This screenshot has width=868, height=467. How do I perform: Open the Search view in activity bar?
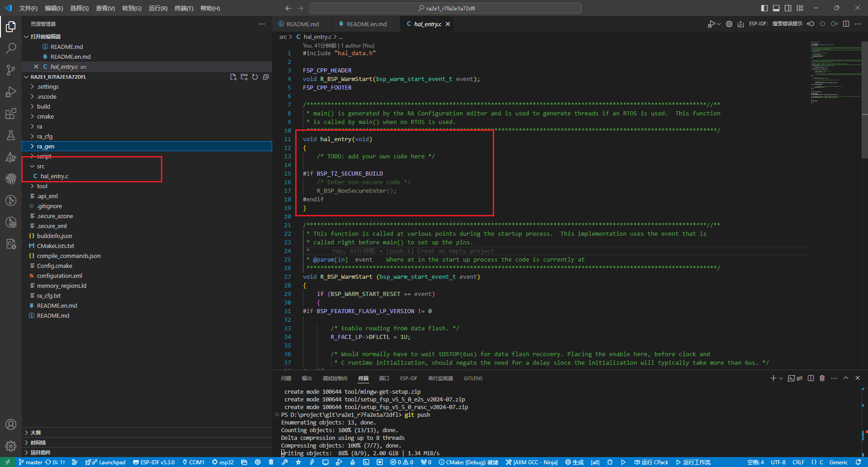(11, 48)
